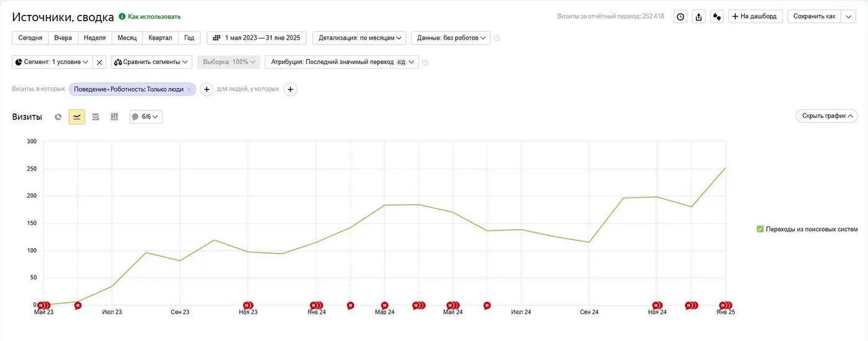Expand the arrow next to Сохранить как
Viewport: 868px width, 341px height.
848,17
